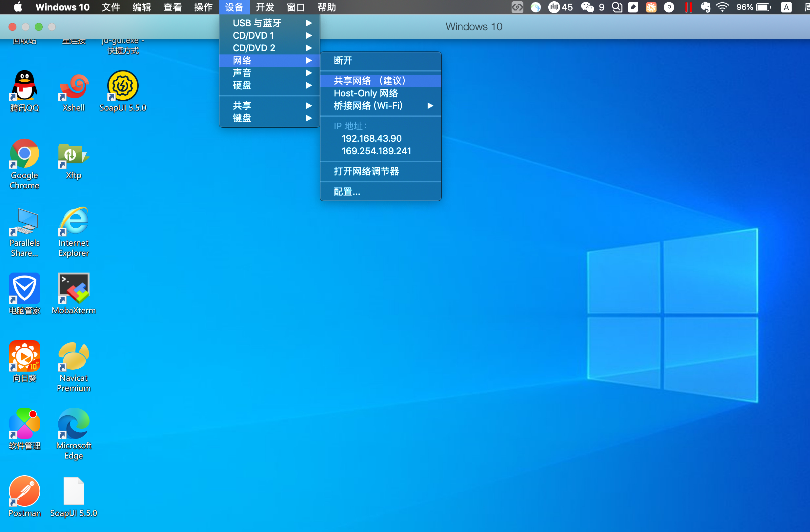The height and width of the screenshot is (532, 810).
Task: Close the 设备 menu
Action: coord(234,7)
